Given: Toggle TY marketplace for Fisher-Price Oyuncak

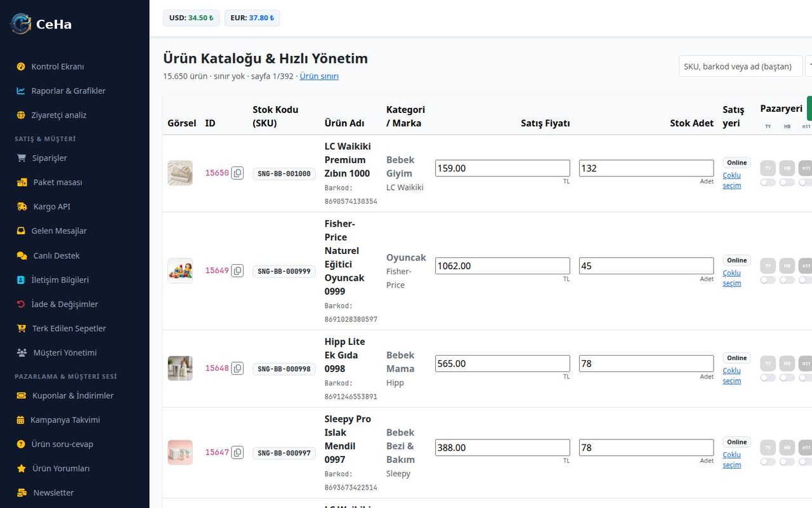Looking at the screenshot, I should click(x=768, y=280).
